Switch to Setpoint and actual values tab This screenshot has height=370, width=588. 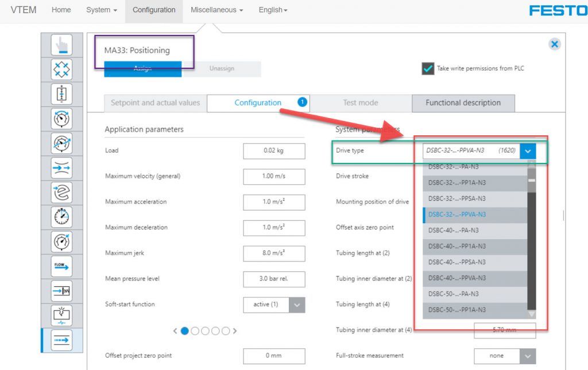[x=155, y=103]
